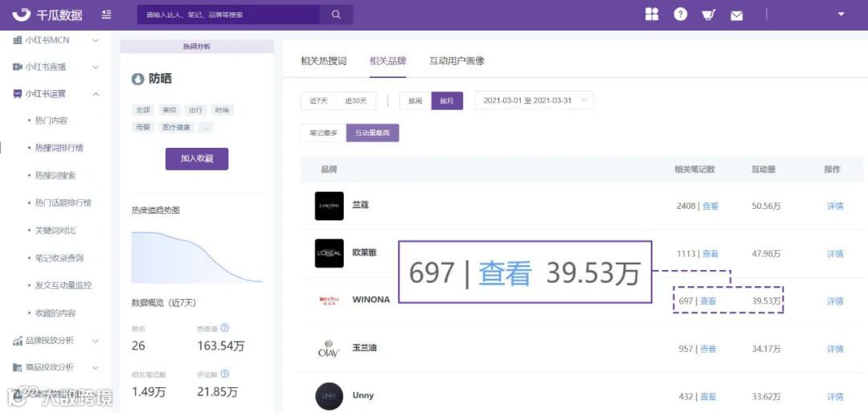
Task: Switch grouping to 按周
Action: coord(416,100)
